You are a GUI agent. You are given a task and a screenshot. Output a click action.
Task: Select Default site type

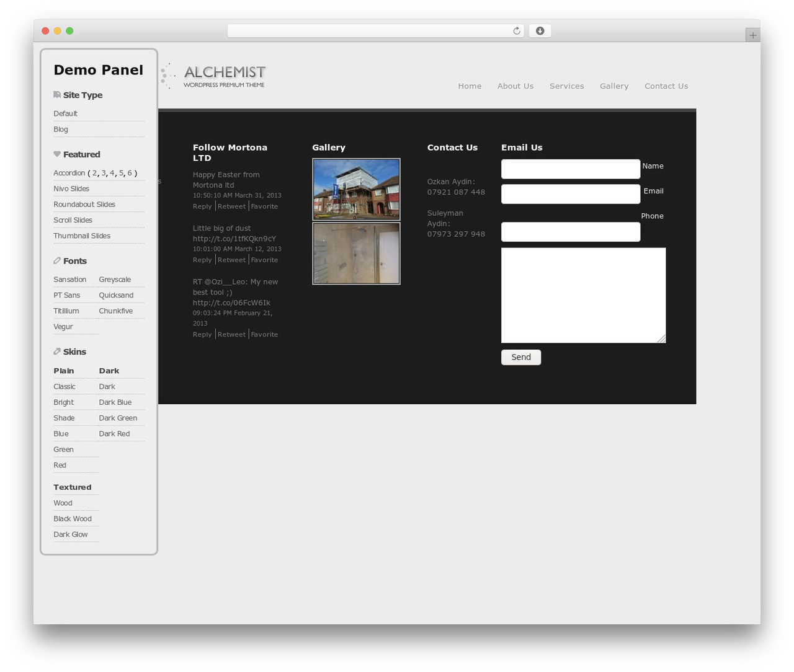pos(65,113)
